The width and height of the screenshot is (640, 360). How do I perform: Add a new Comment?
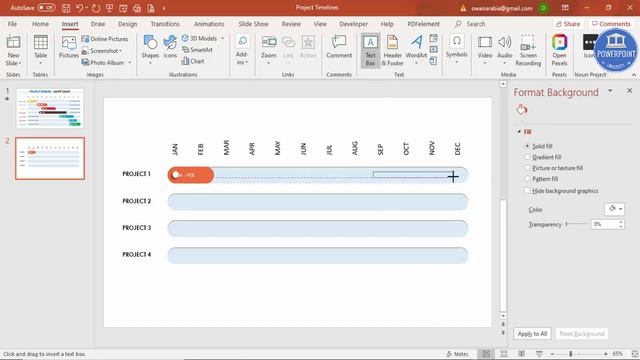pyautogui.click(x=339, y=47)
